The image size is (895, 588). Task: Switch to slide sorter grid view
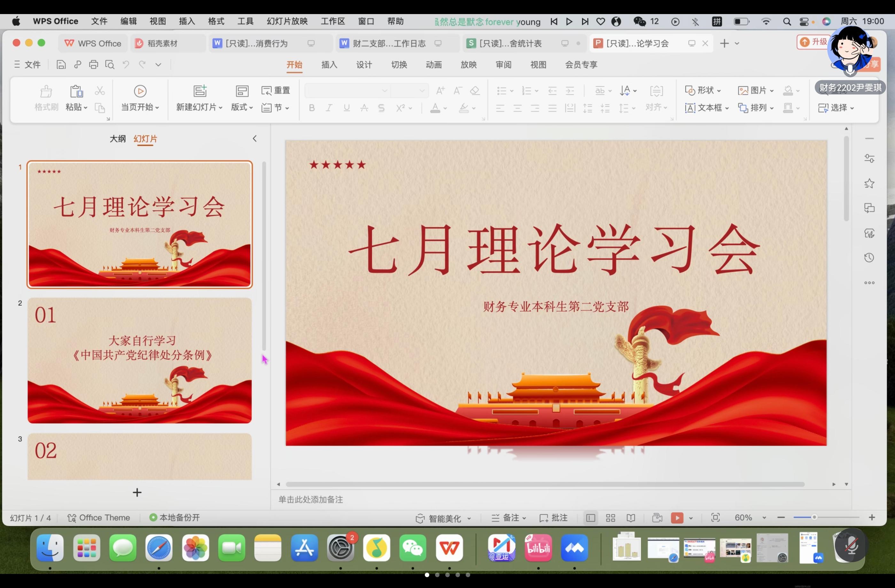[x=611, y=518]
